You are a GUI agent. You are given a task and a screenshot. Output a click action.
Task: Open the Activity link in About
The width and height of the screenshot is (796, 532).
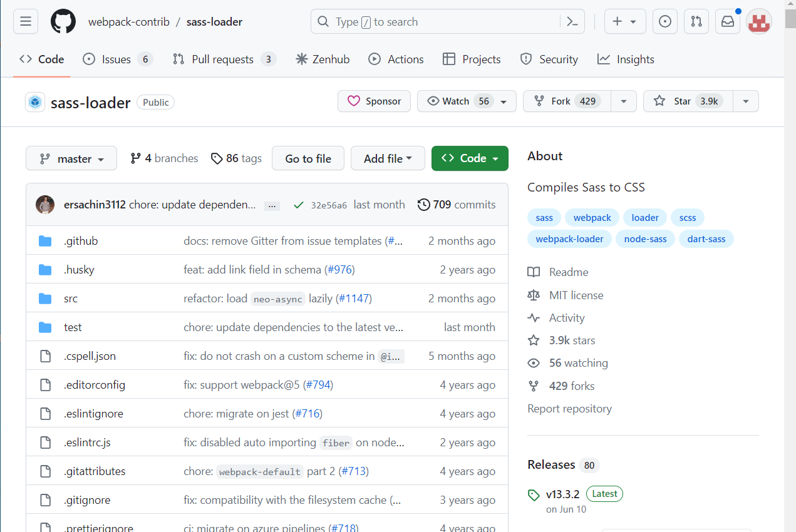coord(556,318)
